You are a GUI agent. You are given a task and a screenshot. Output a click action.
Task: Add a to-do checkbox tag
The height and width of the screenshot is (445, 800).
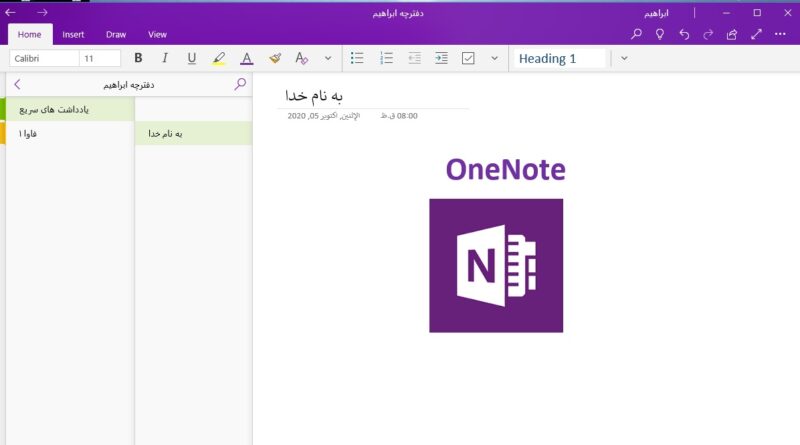468,59
